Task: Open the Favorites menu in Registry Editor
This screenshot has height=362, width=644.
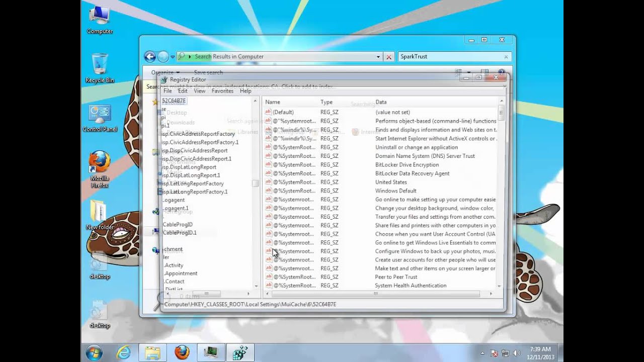Action: click(x=222, y=91)
